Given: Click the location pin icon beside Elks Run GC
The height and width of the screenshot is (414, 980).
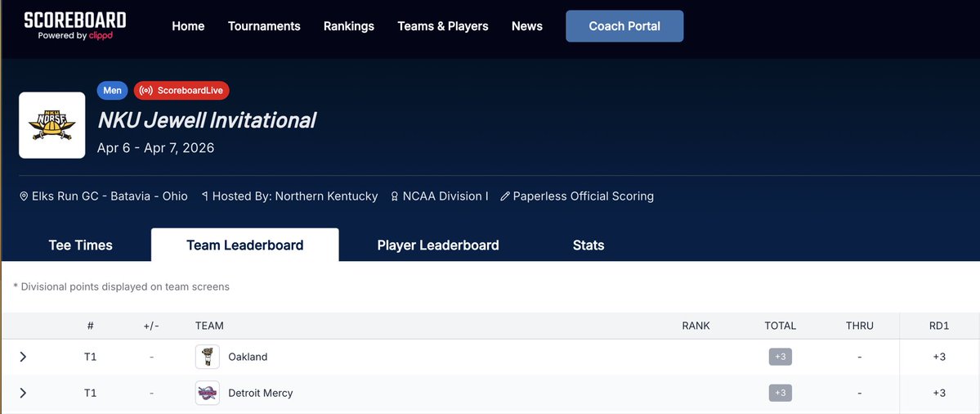Looking at the screenshot, I should (25, 196).
